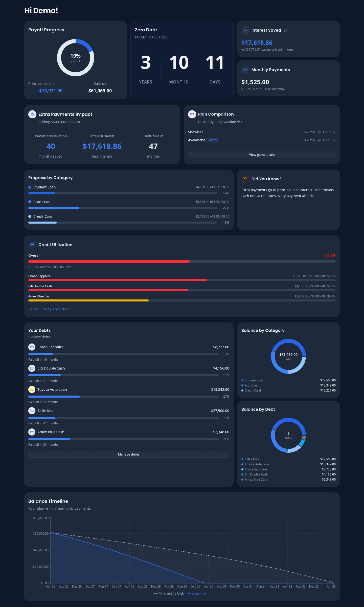Click Paid off in 32 months text

(x=43, y=402)
